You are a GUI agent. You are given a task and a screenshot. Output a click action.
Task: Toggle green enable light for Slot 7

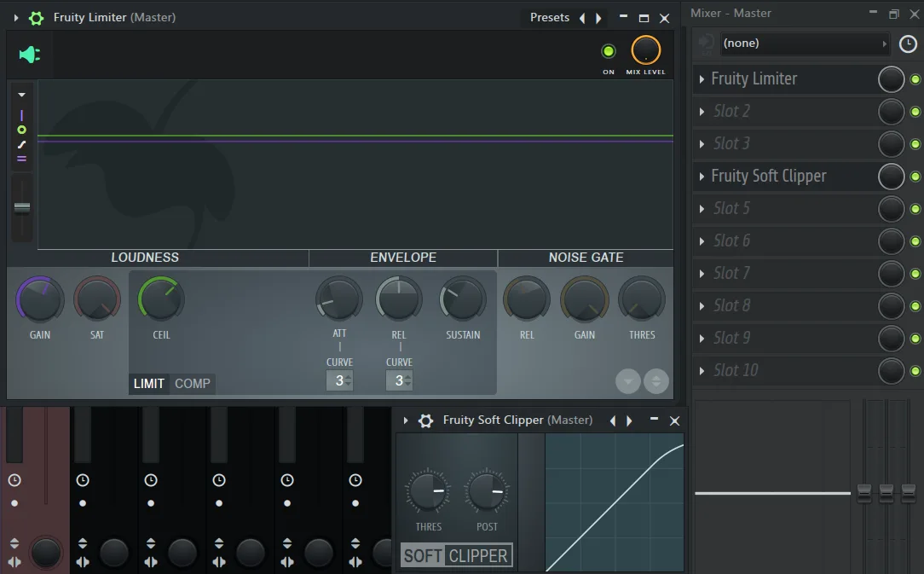click(x=915, y=274)
